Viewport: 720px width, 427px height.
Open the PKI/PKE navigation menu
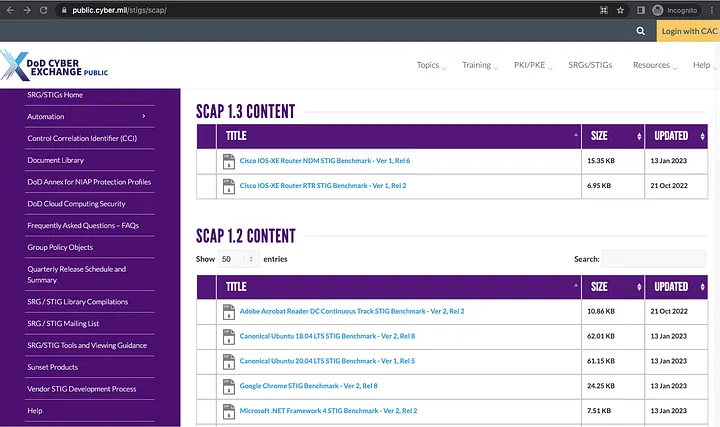pyautogui.click(x=533, y=65)
